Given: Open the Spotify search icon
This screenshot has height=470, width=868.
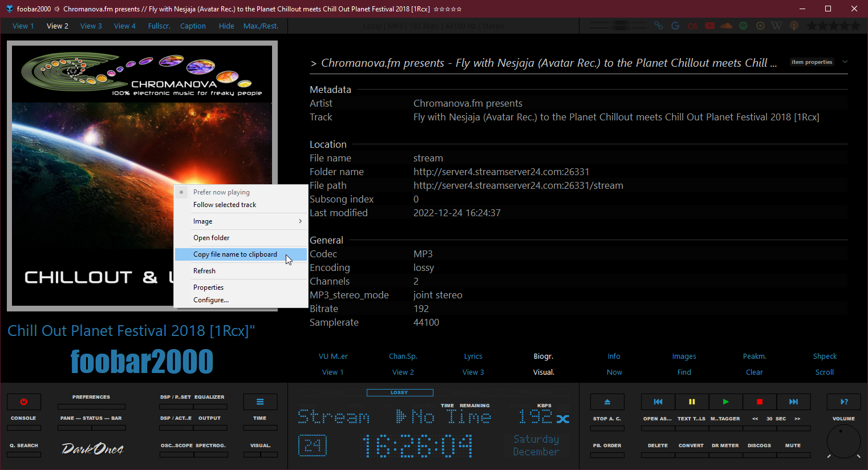Looking at the screenshot, I should [743, 26].
